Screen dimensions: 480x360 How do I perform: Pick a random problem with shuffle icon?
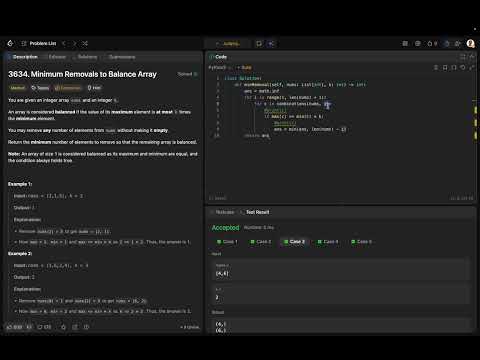click(85, 43)
